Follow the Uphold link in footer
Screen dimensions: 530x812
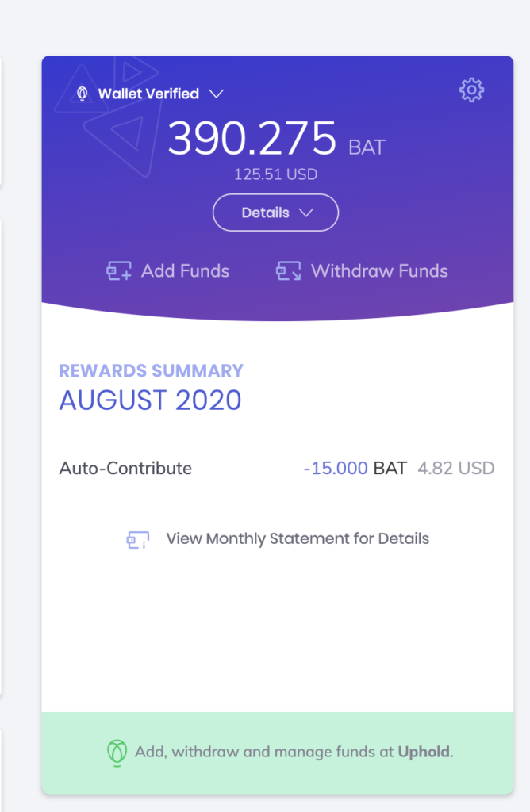[424, 752]
